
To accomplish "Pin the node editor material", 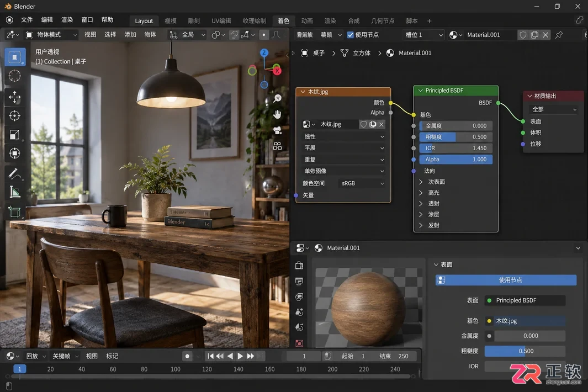I will pos(559,35).
